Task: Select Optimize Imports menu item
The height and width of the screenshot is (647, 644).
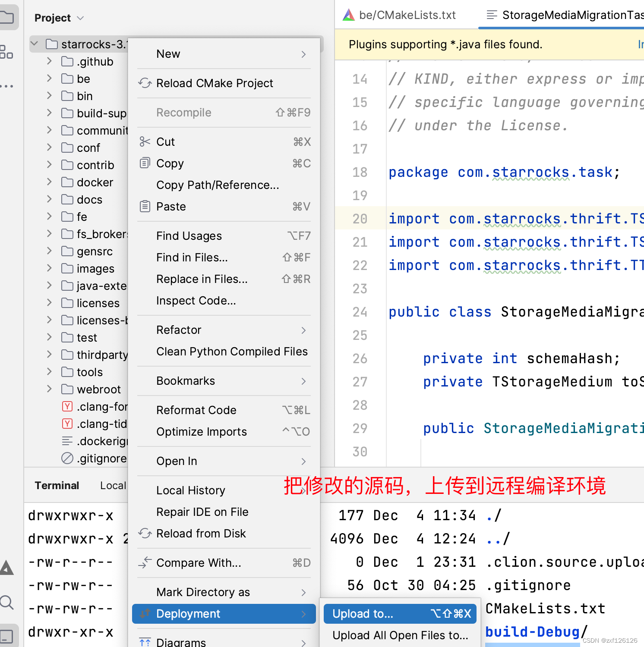Action: (224, 432)
